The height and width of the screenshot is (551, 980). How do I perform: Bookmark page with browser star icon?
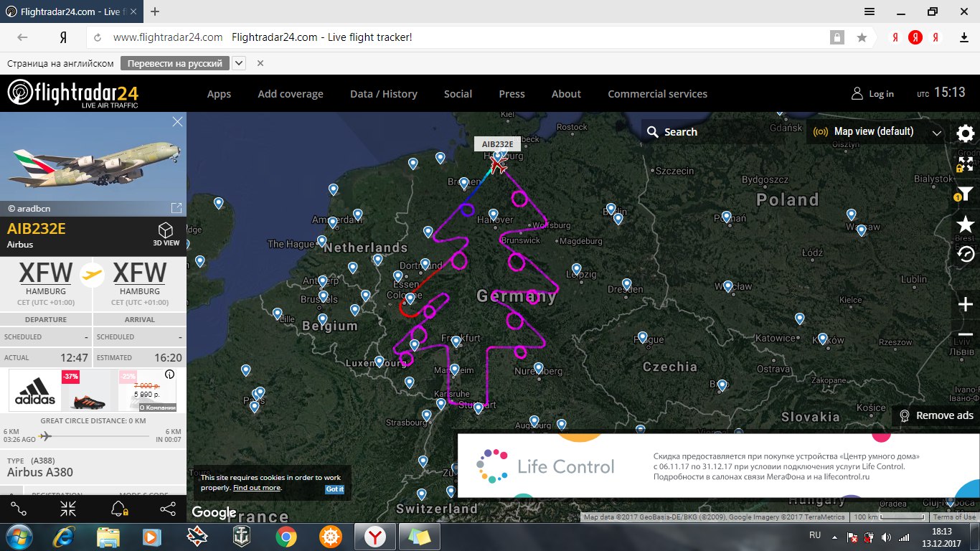point(862,38)
